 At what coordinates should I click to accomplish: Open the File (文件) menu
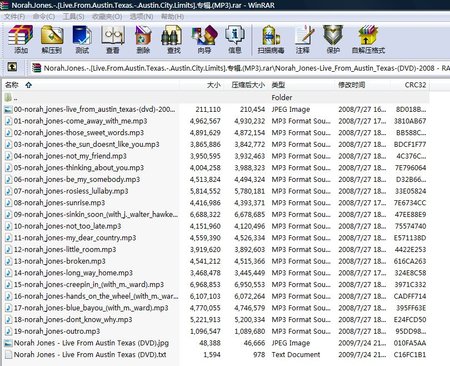(14, 17)
